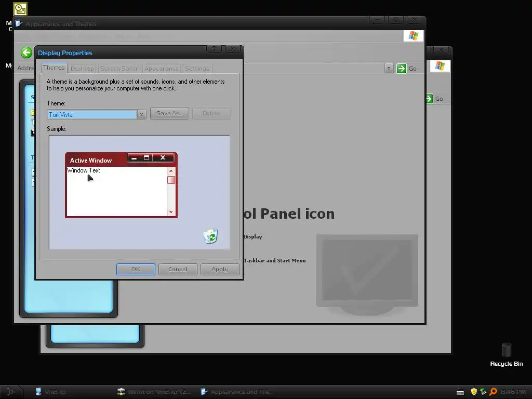Click the "A theme is a background" description text

(x=136, y=85)
